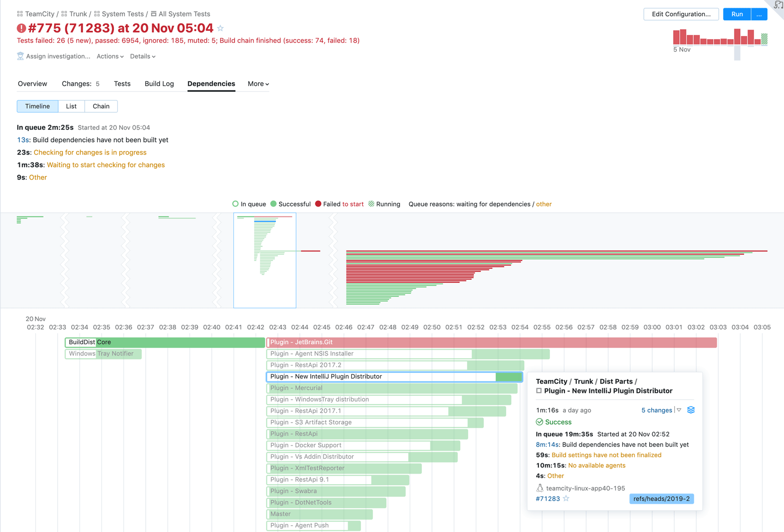Screen dimensions: 784x532
Task: Click the red failed build status icon
Action: point(21,28)
